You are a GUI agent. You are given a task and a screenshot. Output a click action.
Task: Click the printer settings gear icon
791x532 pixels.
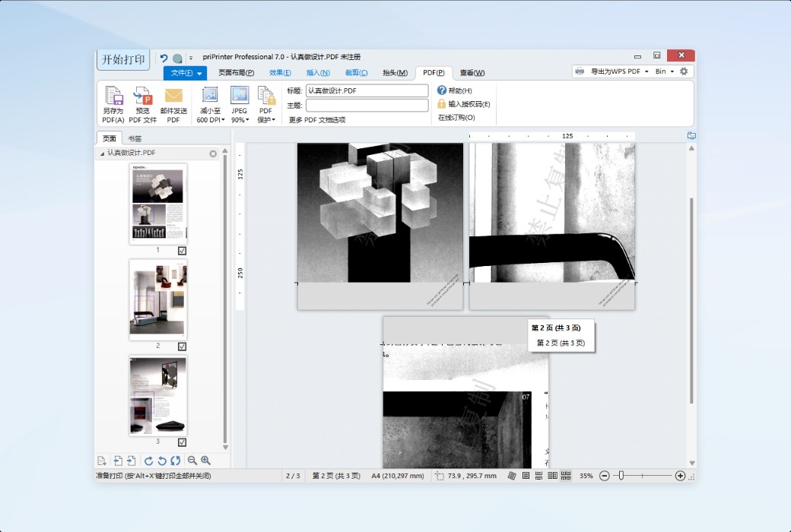coord(684,71)
